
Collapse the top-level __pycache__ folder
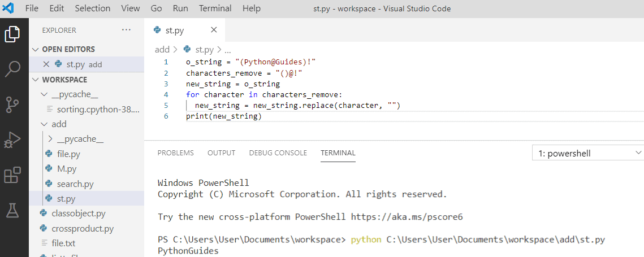tap(45, 94)
